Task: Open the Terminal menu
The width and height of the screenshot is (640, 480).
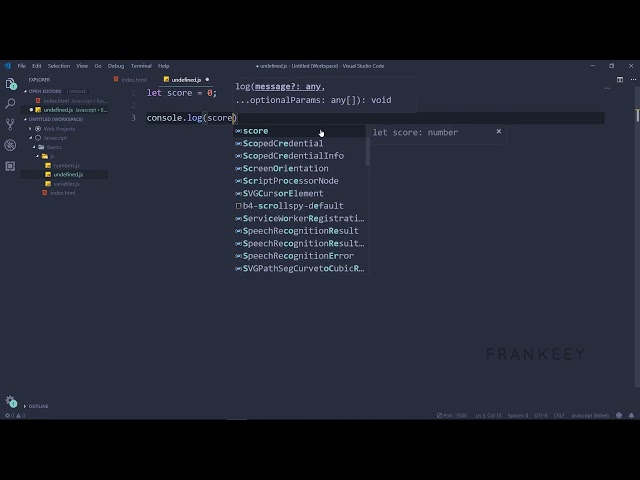Action: (141, 66)
